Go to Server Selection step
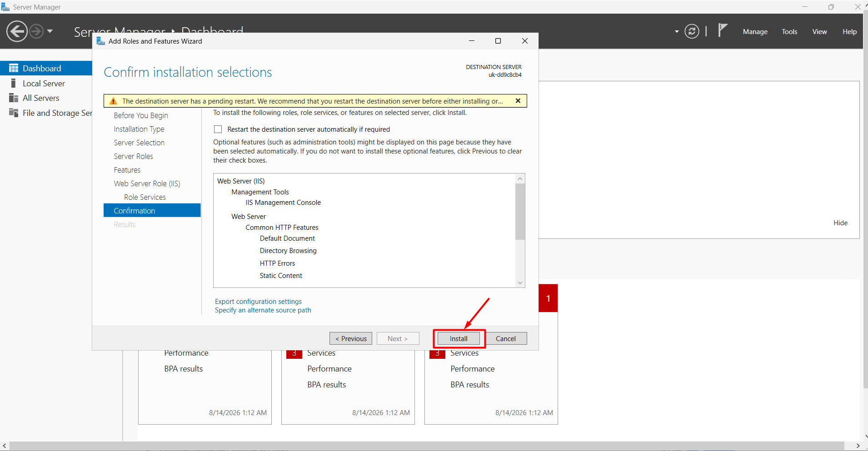Image resolution: width=868 pixels, height=451 pixels. click(139, 143)
